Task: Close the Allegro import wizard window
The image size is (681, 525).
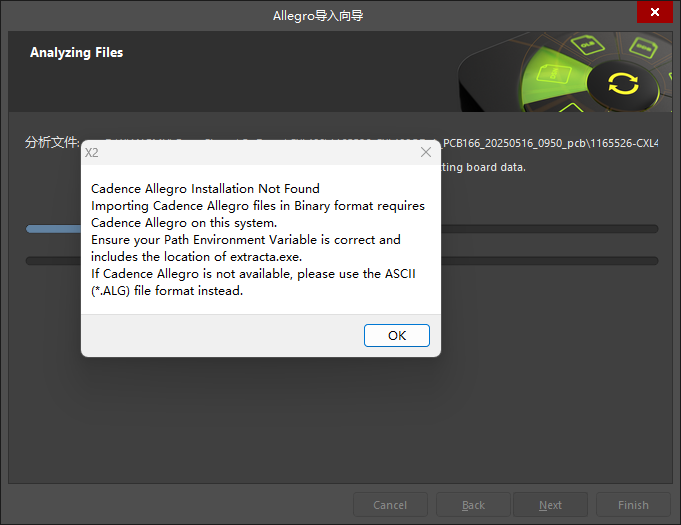Action: (x=655, y=12)
